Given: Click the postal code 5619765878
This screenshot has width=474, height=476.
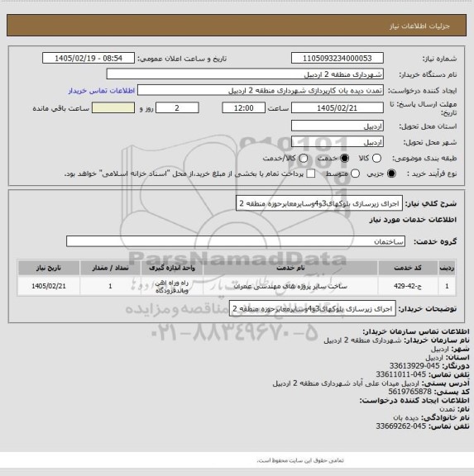Looking at the screenshot, I should tap(409, 392).
